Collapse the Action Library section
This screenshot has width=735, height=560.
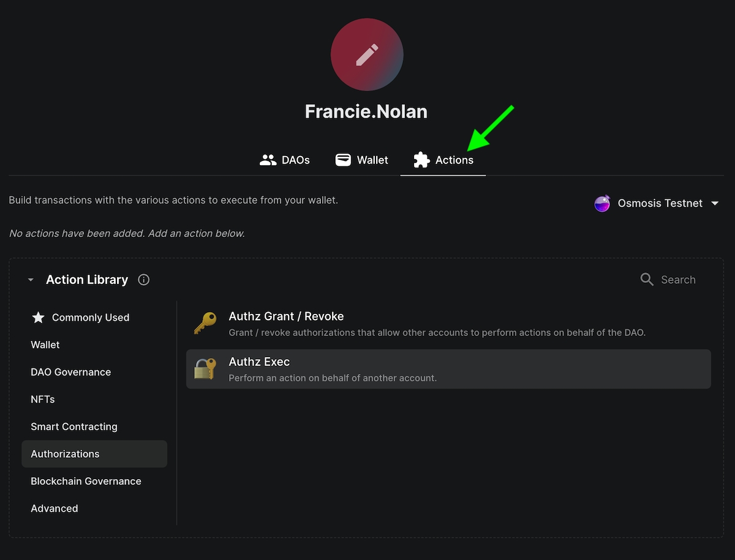click(31, 280)
